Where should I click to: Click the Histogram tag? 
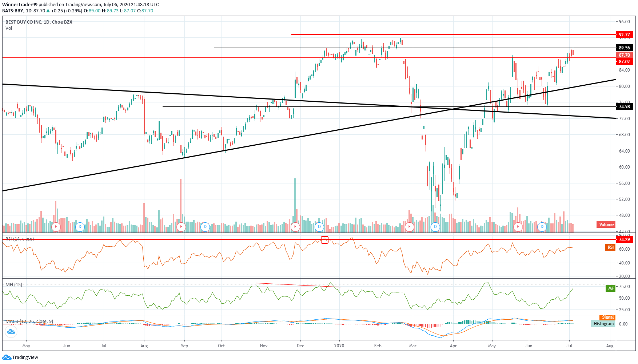coord(603,324)
